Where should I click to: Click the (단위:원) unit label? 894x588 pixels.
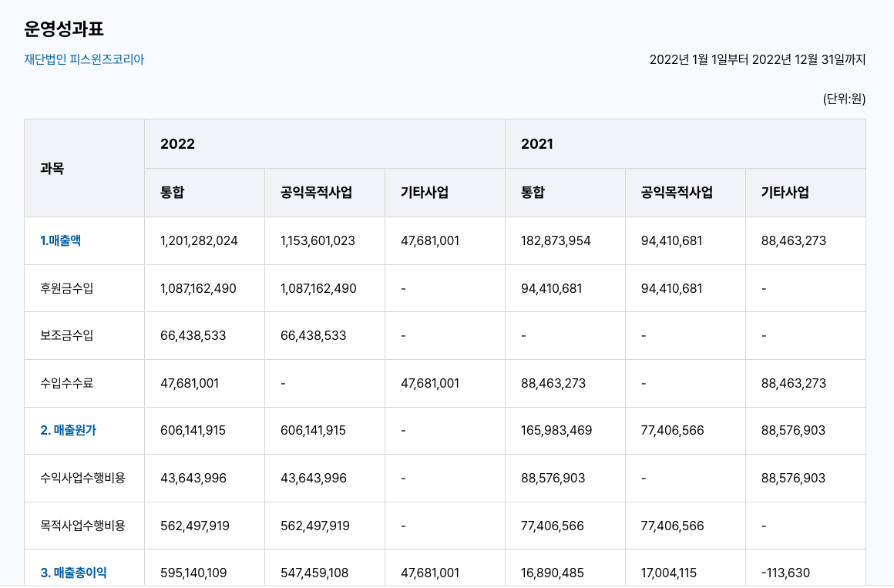[844, 99]
